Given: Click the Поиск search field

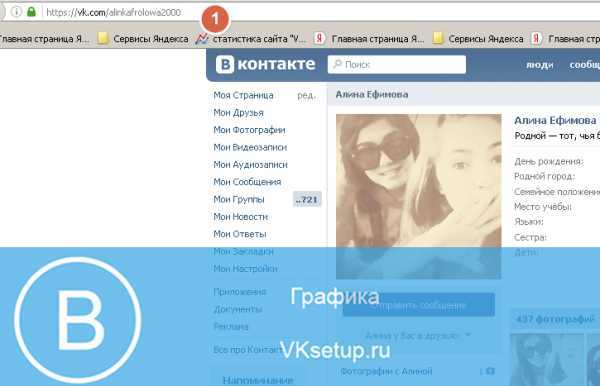Looking at the screenshot, I should point(397,64).
